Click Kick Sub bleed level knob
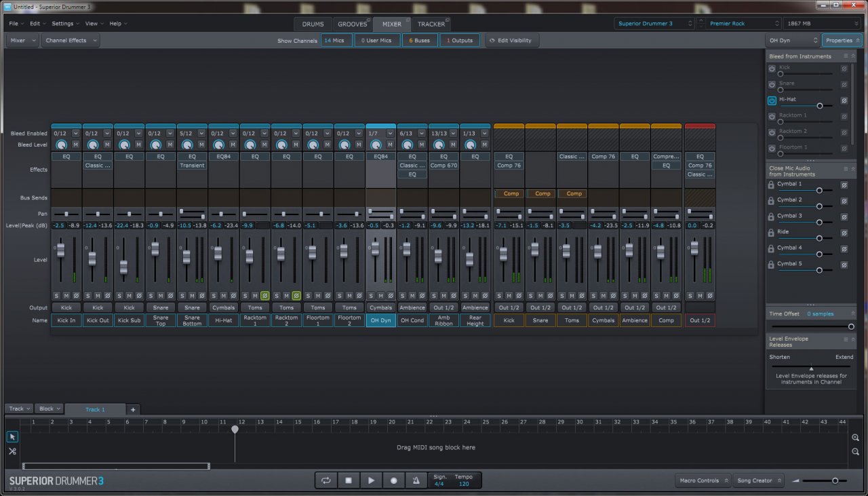The height and width of the screenshot is (496, 868). (x=124, y=145)
